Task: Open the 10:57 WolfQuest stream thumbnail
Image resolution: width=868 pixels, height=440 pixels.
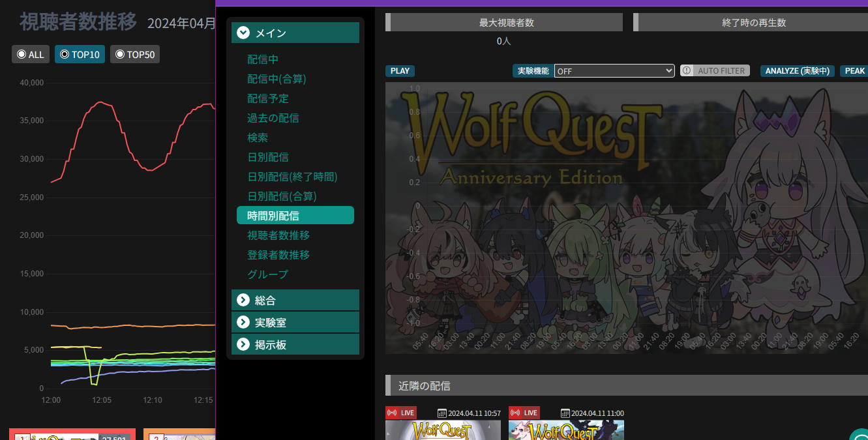Action: (443, 430)
